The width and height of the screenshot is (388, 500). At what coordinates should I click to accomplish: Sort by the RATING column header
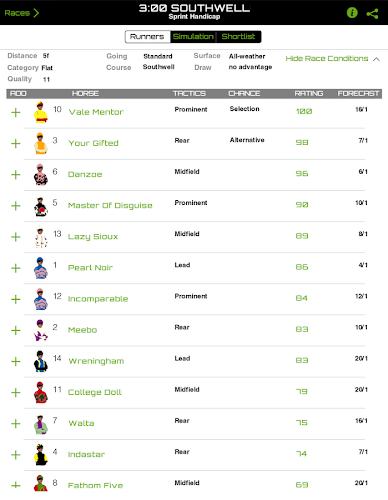[x=309, y=94]
